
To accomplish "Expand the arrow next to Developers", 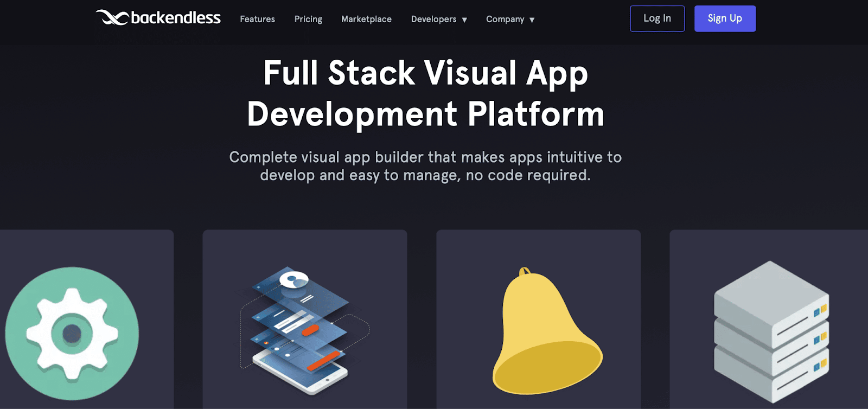I will pos(464,20).
